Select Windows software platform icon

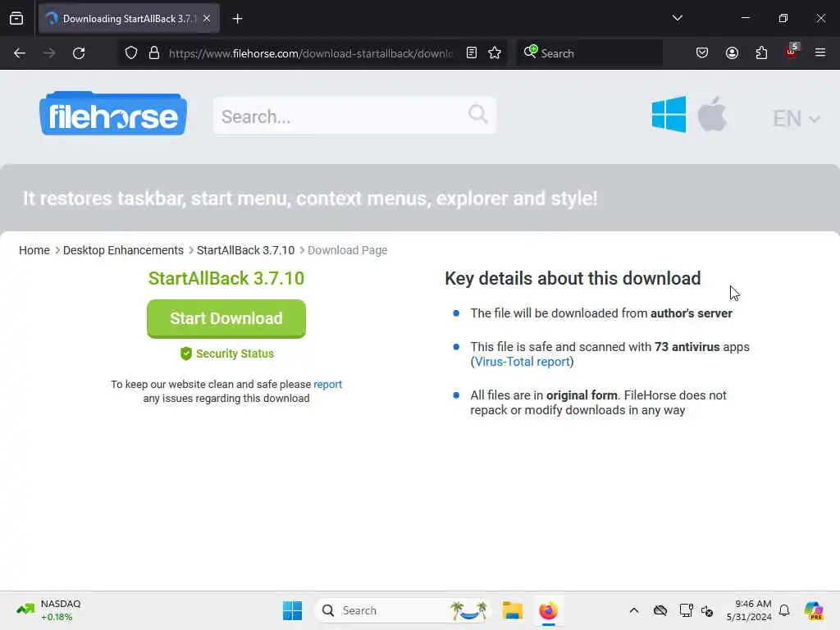[x=669, y=114]
